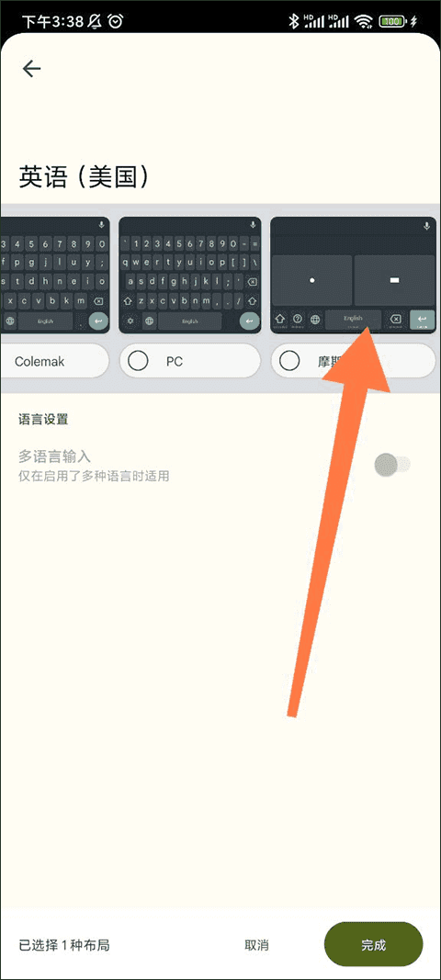
Task: Open the Colemak keyboard preview thumbnail
Action: [x=54, y=275]
